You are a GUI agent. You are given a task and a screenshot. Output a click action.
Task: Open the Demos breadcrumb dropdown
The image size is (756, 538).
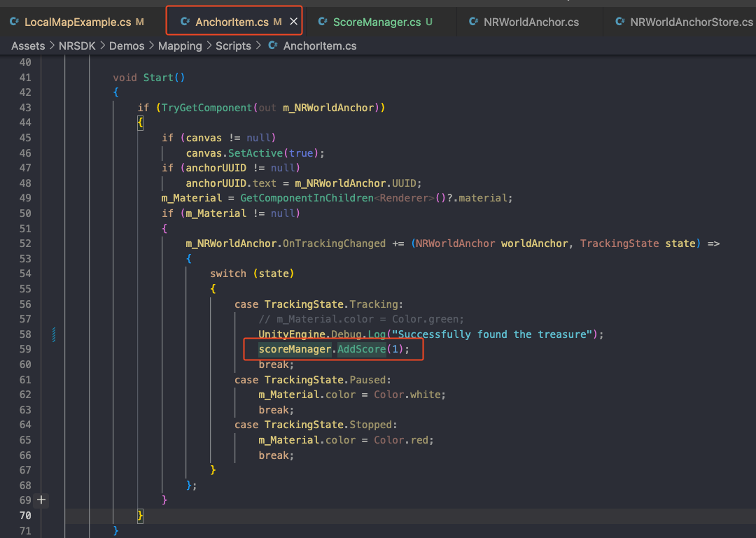click(127, 46)
